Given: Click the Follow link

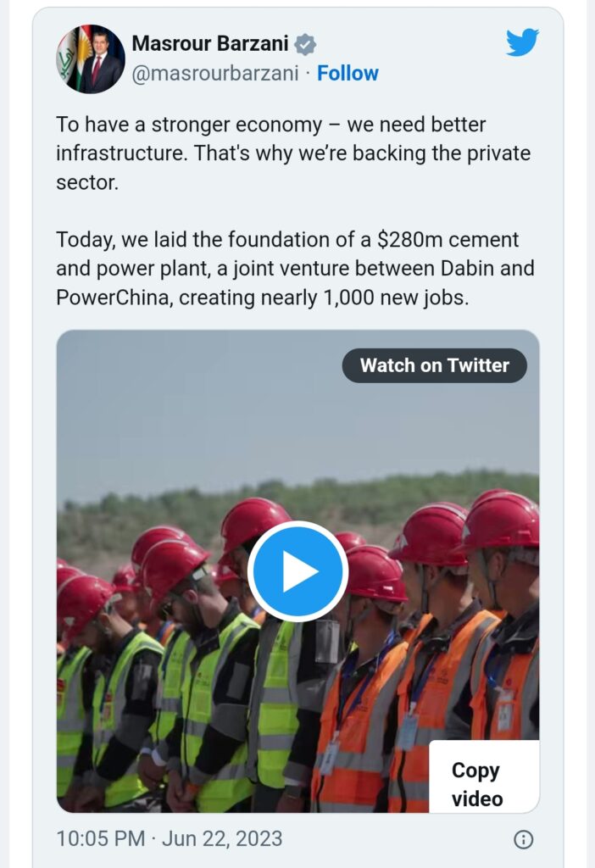Looking at the screenshot, I should pos(348,74).
